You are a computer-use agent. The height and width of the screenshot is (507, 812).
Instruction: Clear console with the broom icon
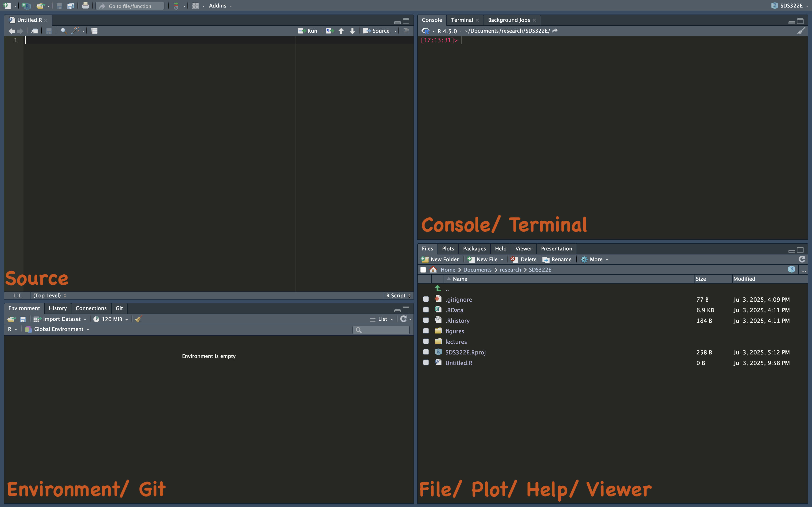click(801, 31)
